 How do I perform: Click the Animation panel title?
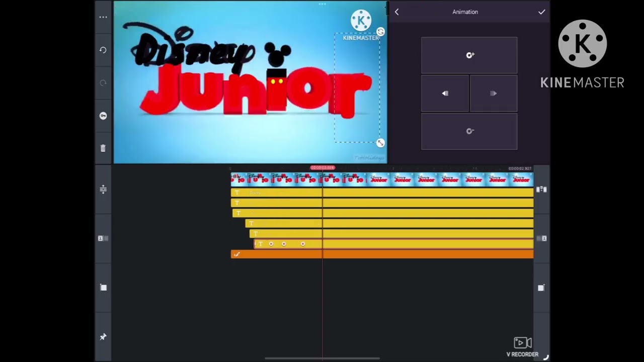pyautogui.click(x=465, y=12)
